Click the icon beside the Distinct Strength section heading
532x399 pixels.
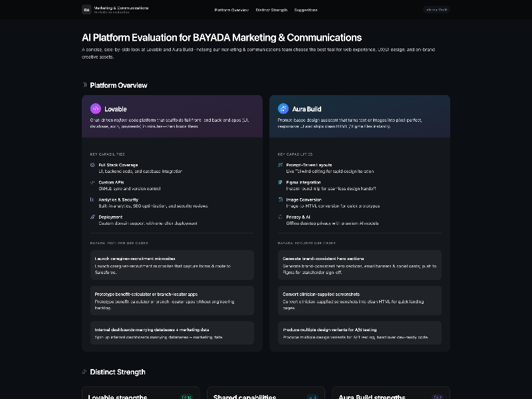click(x=84, y=372)
